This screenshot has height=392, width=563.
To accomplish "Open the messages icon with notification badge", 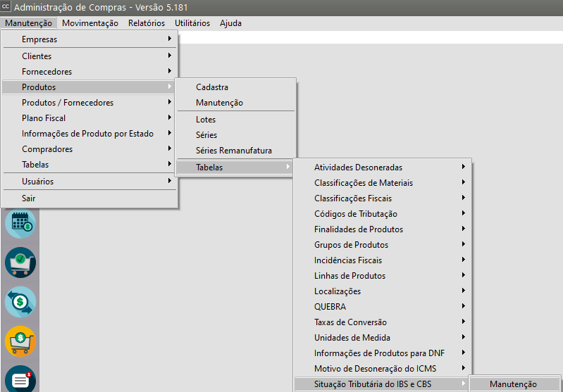I will click(x=20, y=379).
